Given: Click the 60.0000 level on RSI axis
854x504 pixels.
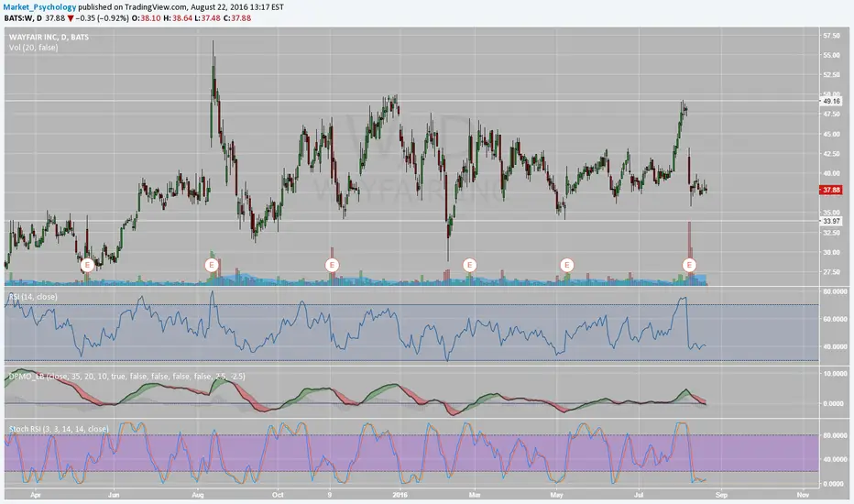Looking at the screenshot, I should (835, 319).
